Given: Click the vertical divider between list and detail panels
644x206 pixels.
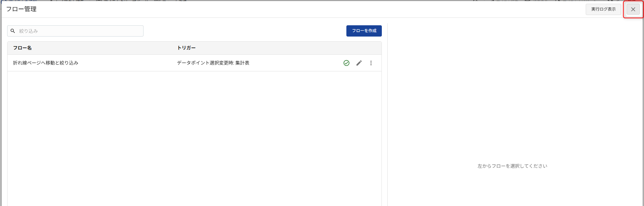Looking at the screenshot, I should (x=387, y=113).
